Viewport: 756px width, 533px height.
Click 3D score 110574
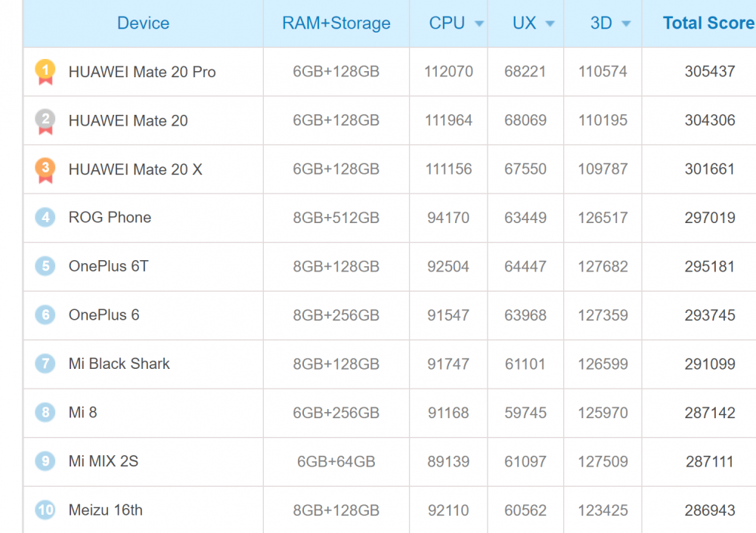603,71
